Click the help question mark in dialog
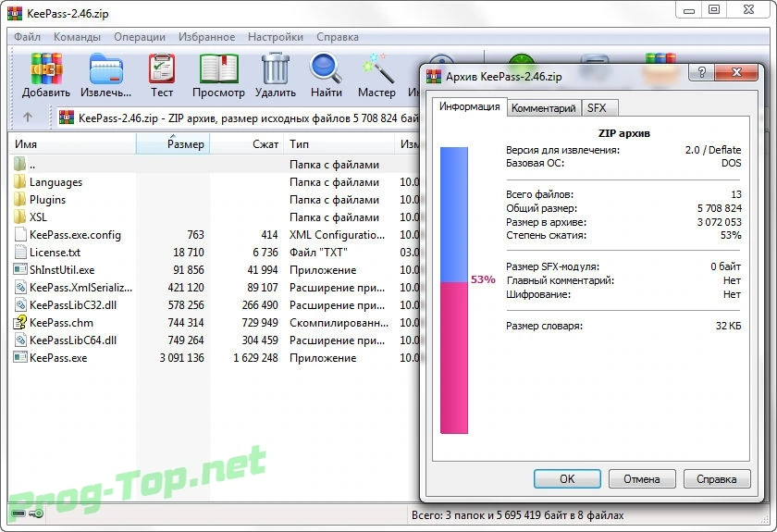This screenshot has width=777, height=532. (x=702, y=72)
